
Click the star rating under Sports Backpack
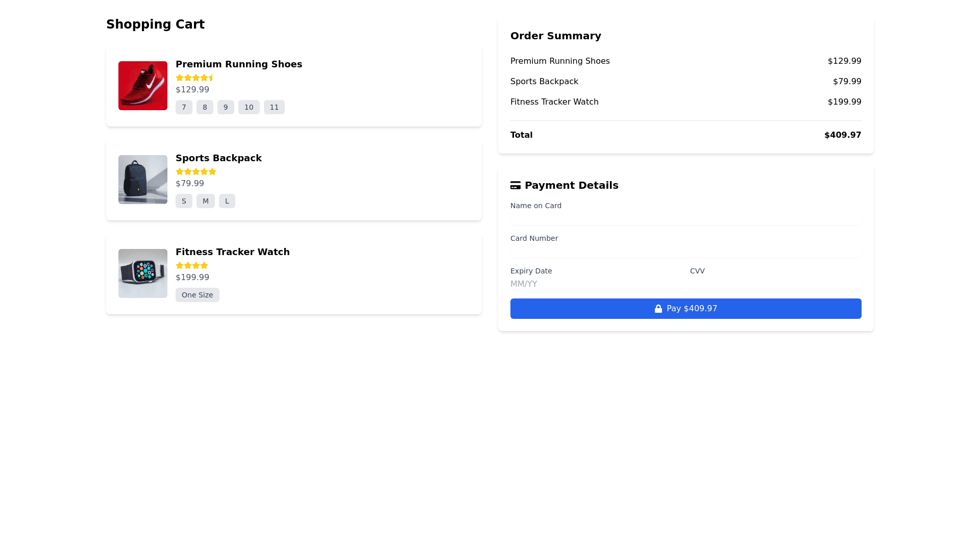click(195, 171)
